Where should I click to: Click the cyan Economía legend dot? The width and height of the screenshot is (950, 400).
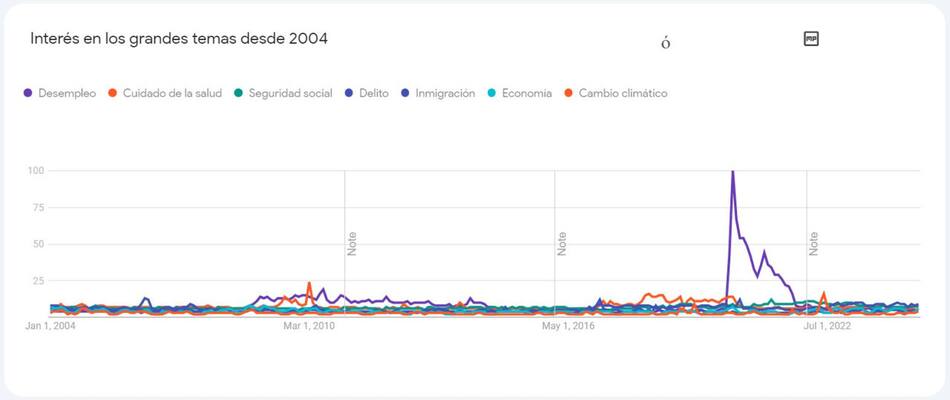[492, 94]
